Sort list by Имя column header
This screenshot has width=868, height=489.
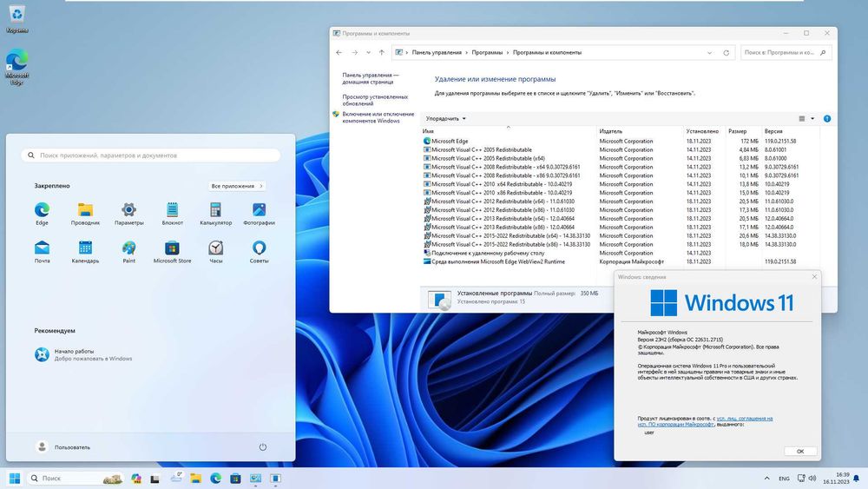pyautogui.click(x=508, y=131)
